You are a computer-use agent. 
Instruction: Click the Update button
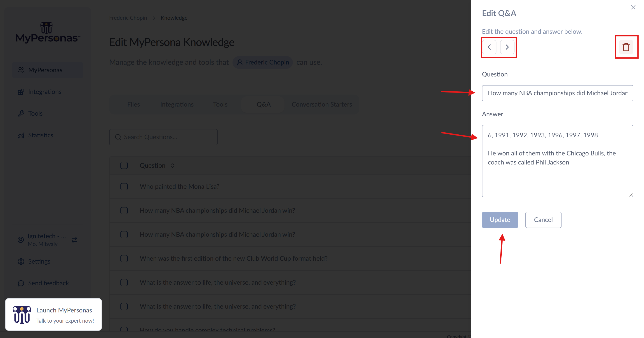coord(500,220)
